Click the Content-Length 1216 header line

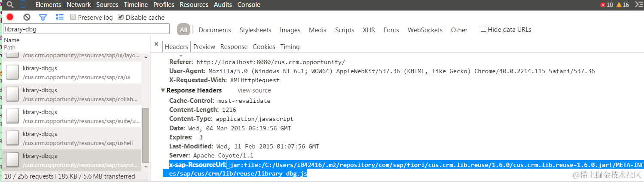pos(203,110)
